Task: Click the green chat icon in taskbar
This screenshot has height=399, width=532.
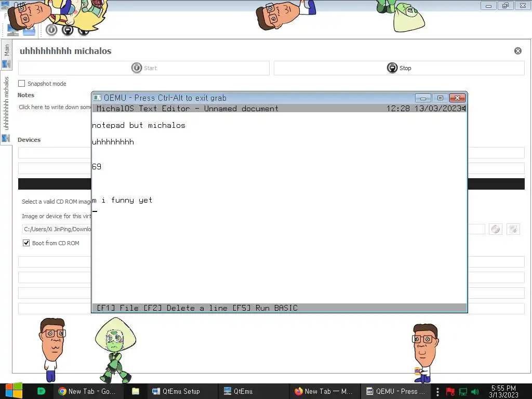Action: pyautogui.click(x=41, y=391)
